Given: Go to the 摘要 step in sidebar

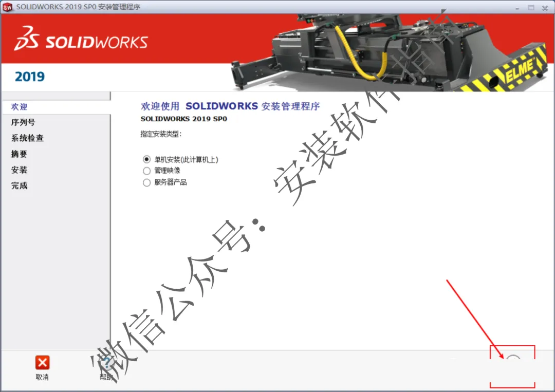Looking at the screenshot, I should [x=19, y=154].
